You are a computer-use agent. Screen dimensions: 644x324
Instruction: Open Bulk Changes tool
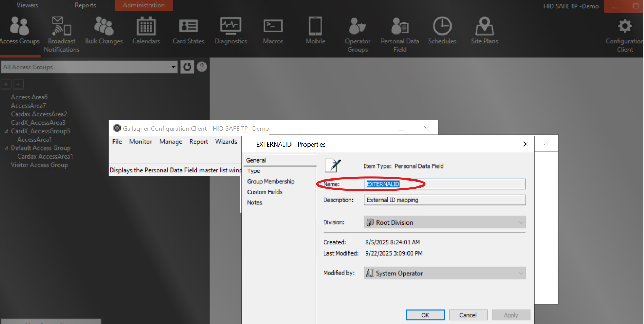tap(104, 31)
